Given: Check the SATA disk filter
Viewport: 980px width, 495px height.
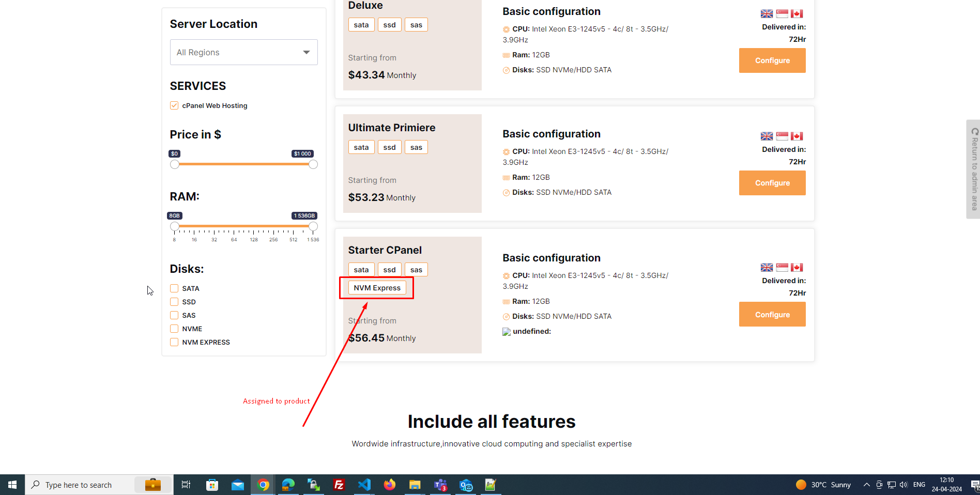Looking at the screenshot, I should click(x=174, y=288).
